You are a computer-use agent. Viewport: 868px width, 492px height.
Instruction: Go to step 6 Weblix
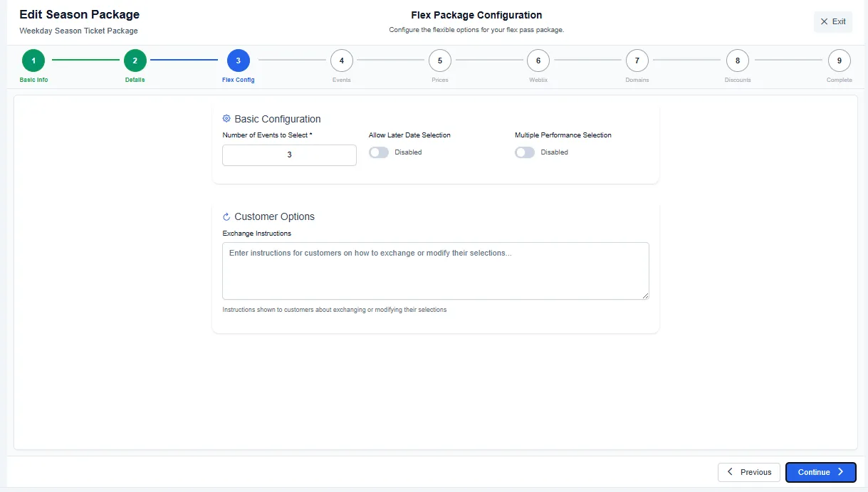click(x=538, y=61)
